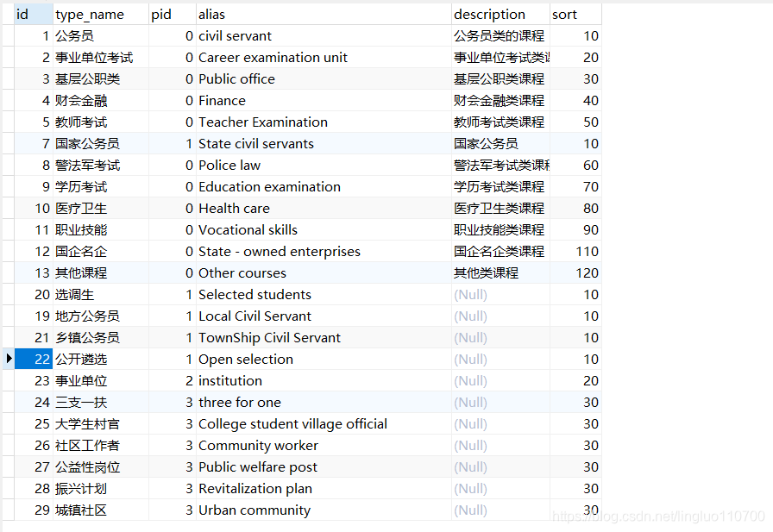Select the alias cell 'Community worker'
Screen dimensions: 773x532
tap(324, 445)
